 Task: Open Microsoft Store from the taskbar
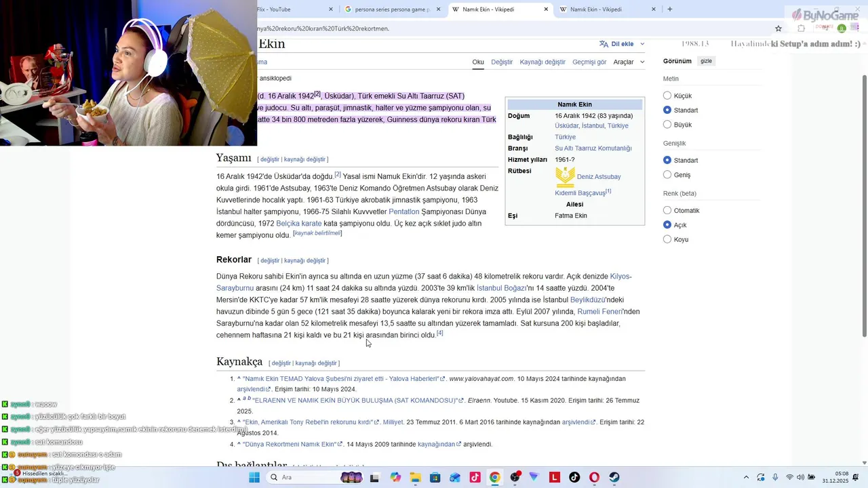435,477
